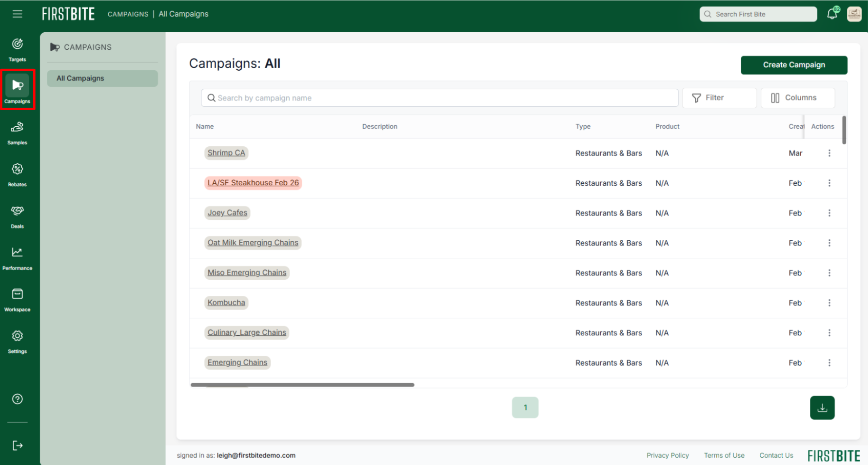The image size is (868, 465).
Task: Click the logout icon
Action: pyautogui.click(x=18, y=446)
